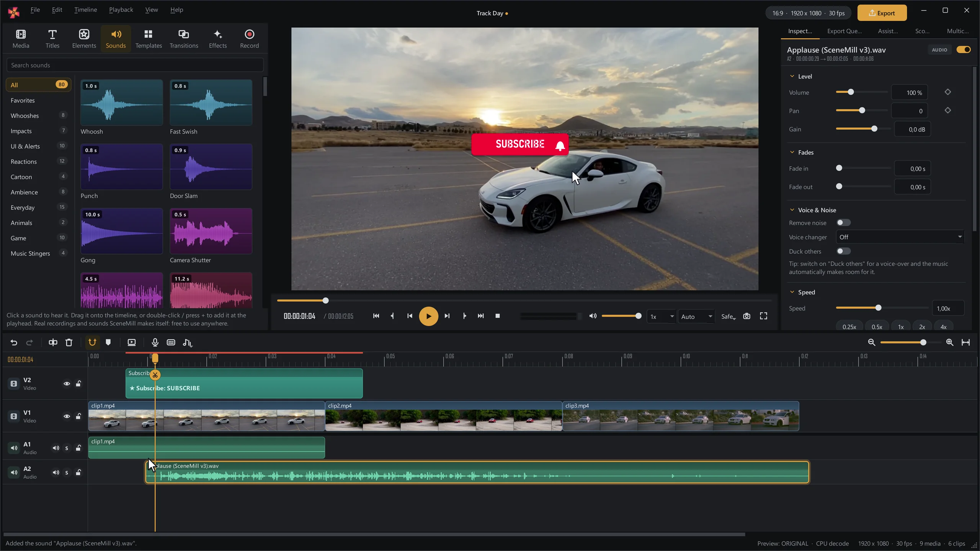
Task: Select the Whooshes sound category
Action: [38, 116]
